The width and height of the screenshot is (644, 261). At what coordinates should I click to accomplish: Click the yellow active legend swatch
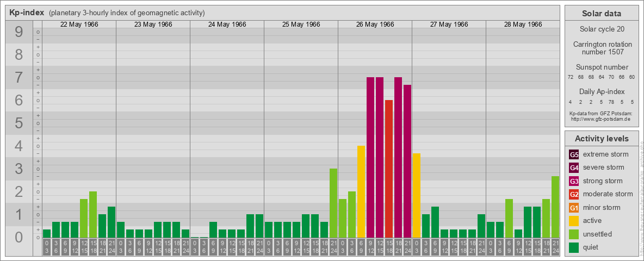[x=574, y=221]
